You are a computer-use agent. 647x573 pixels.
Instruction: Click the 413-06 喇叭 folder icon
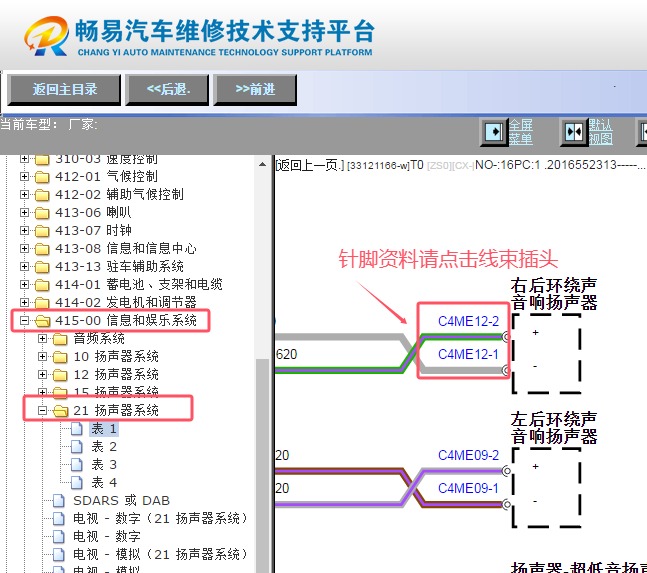pos(42,213)
